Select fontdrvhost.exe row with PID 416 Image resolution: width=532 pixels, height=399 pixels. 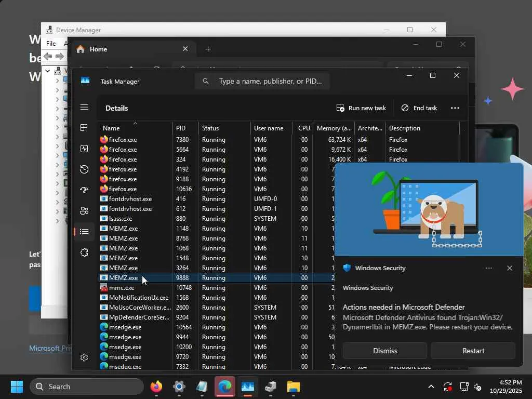pos(217,199)
